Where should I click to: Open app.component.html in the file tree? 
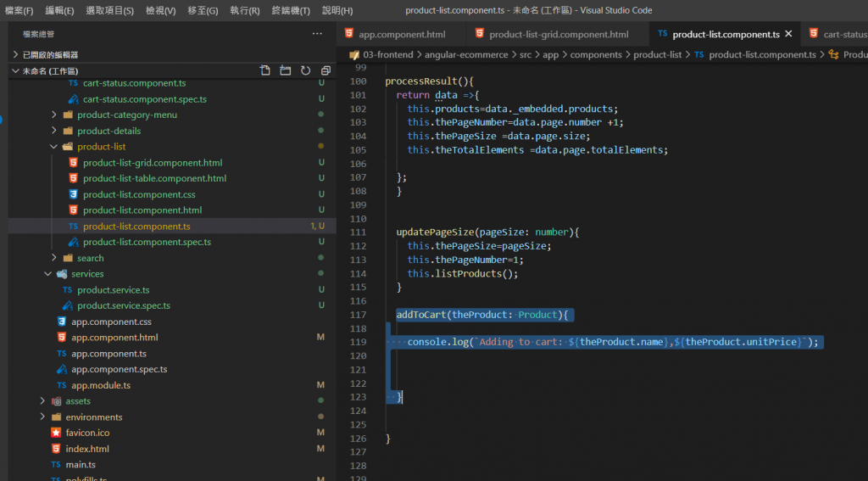[114, 337]
